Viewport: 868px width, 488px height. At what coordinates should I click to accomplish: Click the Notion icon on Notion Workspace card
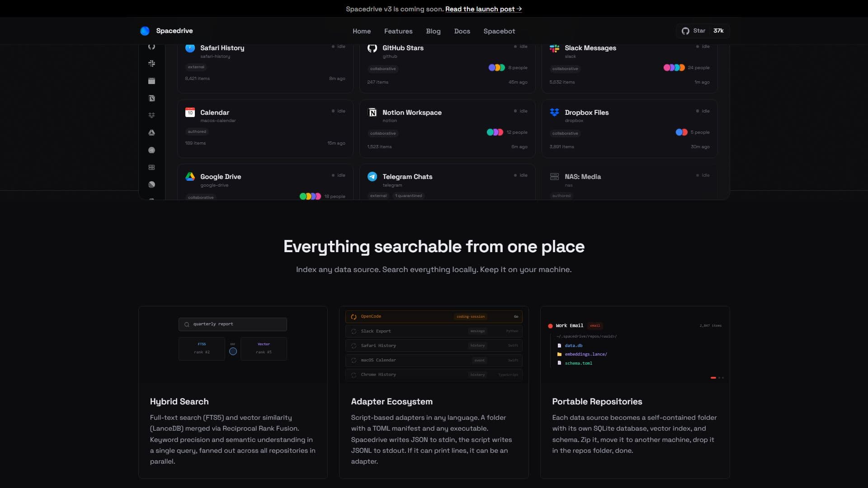coord(372,113)
